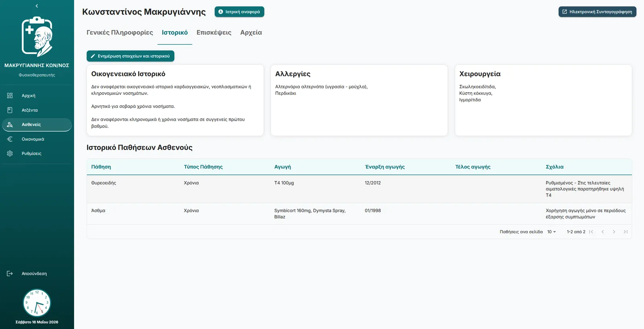Go to last page of conditions table

(x=625, y=232)
